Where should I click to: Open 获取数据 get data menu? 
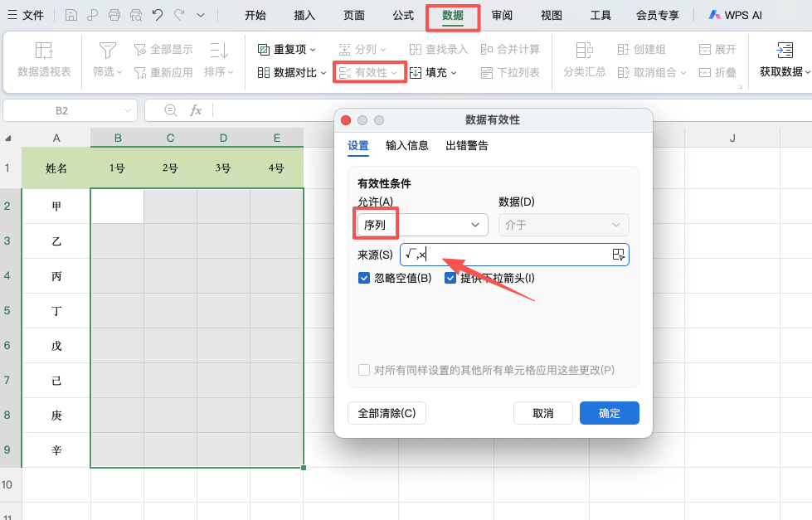tap(785, 60)
